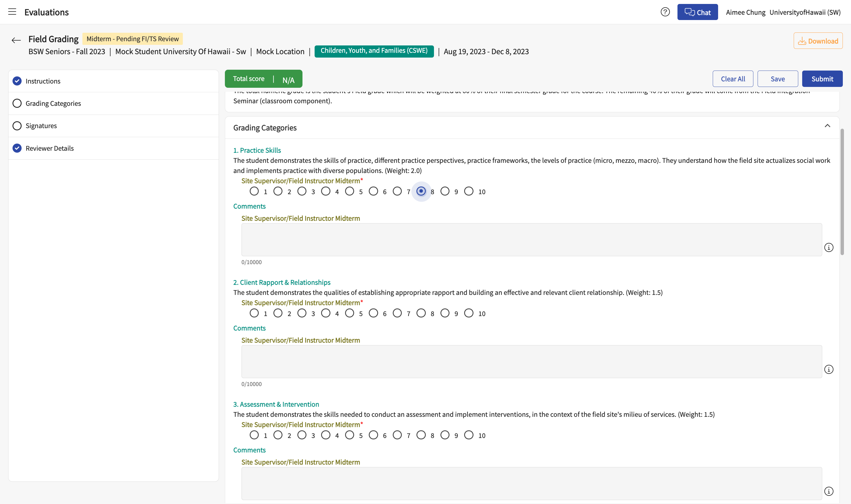Viewport: 851px width, 504px height.
Task: Click Children, Youth, and Families (CSWE) tag
Action: pos(374,51)
